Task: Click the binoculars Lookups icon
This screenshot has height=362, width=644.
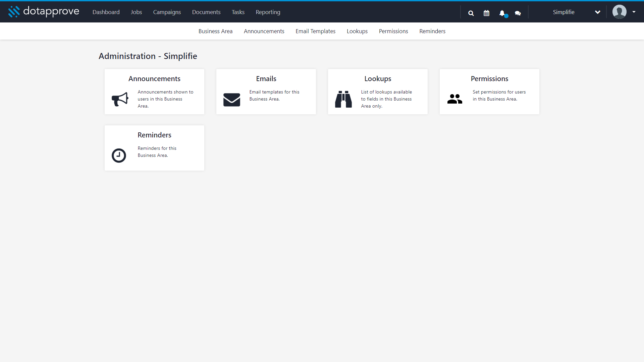Action: 343,99
